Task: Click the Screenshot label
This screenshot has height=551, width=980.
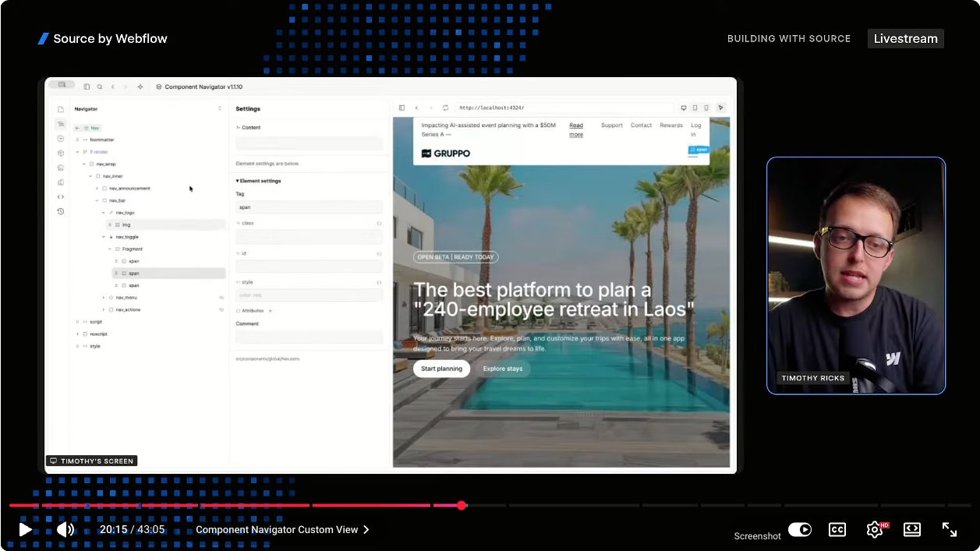Action: click(x=757, y=536)
